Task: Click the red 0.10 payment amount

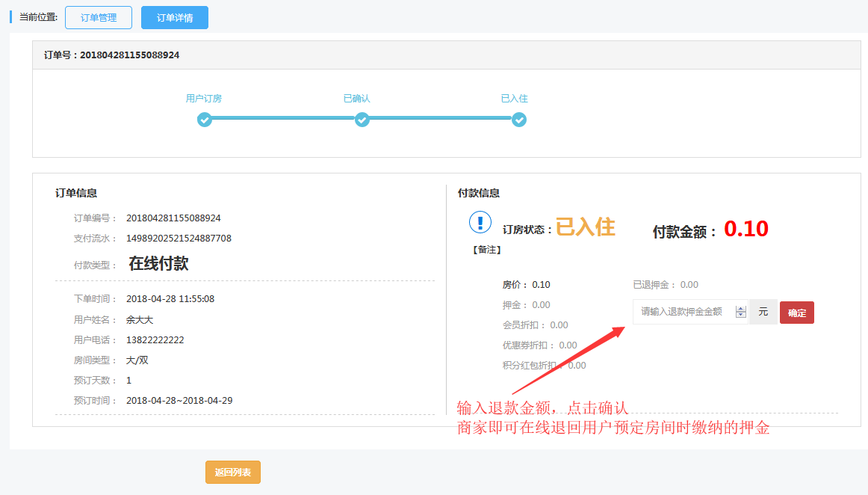Action: [x=745, y=229]
